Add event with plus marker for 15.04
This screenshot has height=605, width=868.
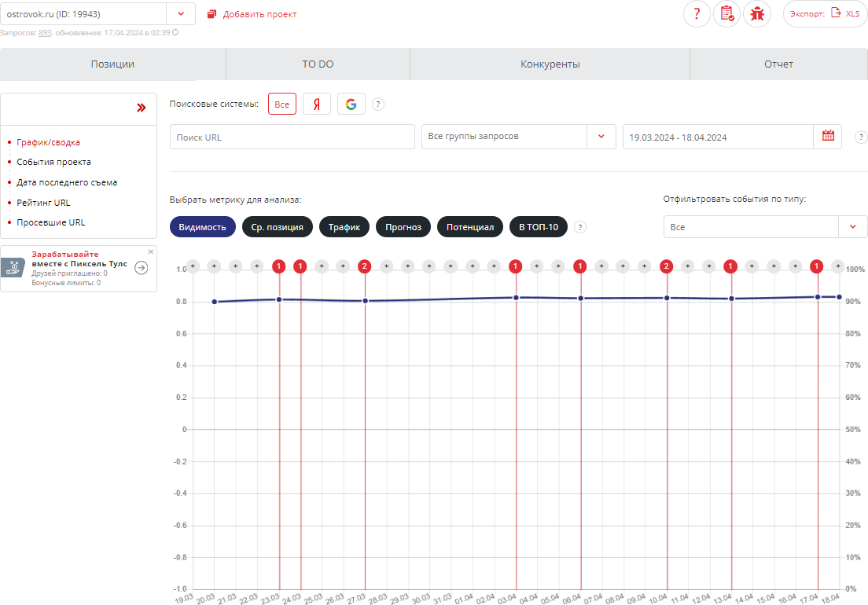(774, 266)
